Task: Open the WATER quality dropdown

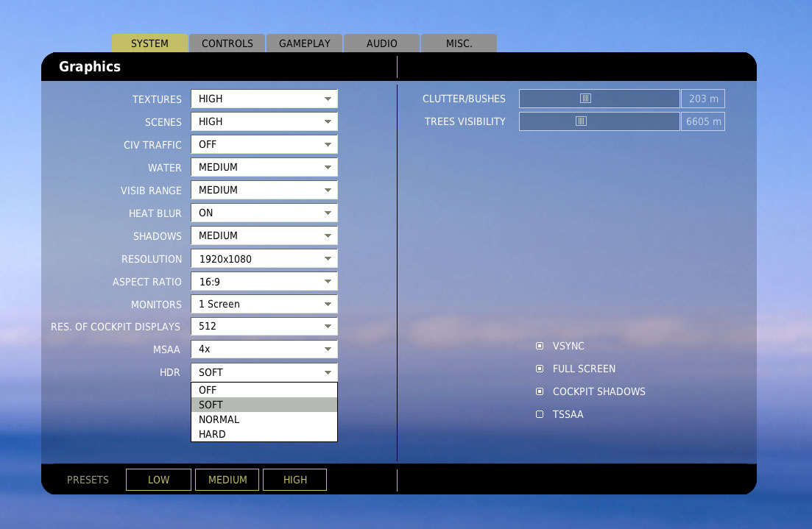Action: (264, 167)
